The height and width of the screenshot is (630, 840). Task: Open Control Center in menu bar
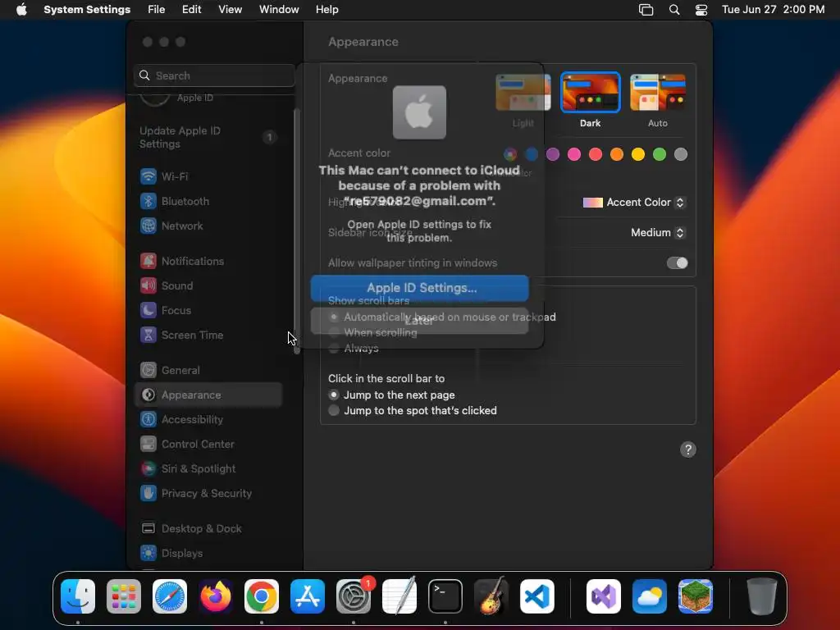click(701, 10)
